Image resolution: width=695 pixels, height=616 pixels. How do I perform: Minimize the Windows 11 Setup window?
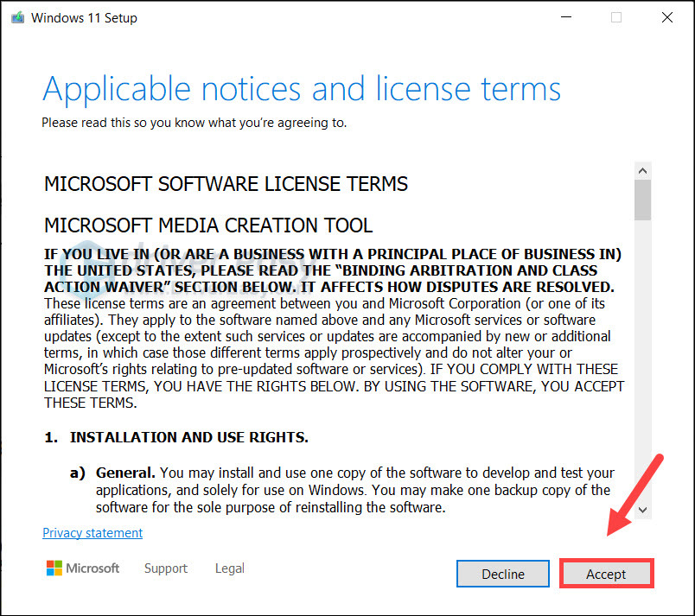pyautogui.click(x=565, y=17)
